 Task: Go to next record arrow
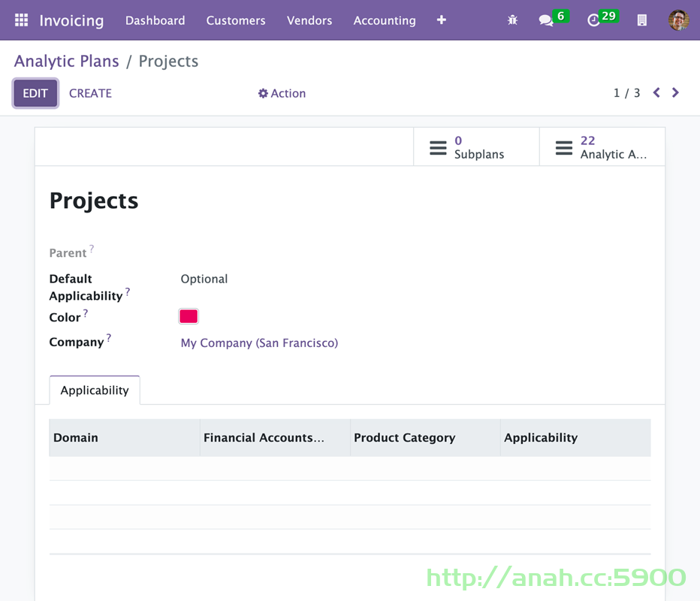point(675,93)
